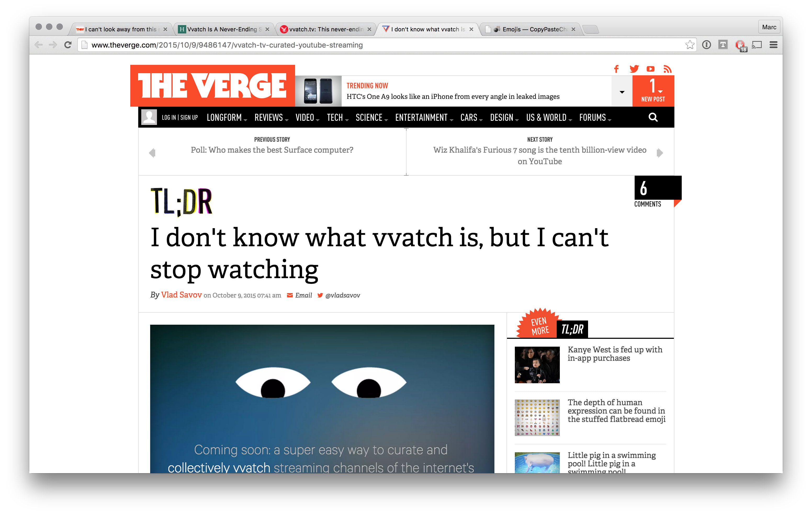Viewport: 812px width, 515px height.
Task: Reload the page with the refresh icon
Action: point(68,45)
